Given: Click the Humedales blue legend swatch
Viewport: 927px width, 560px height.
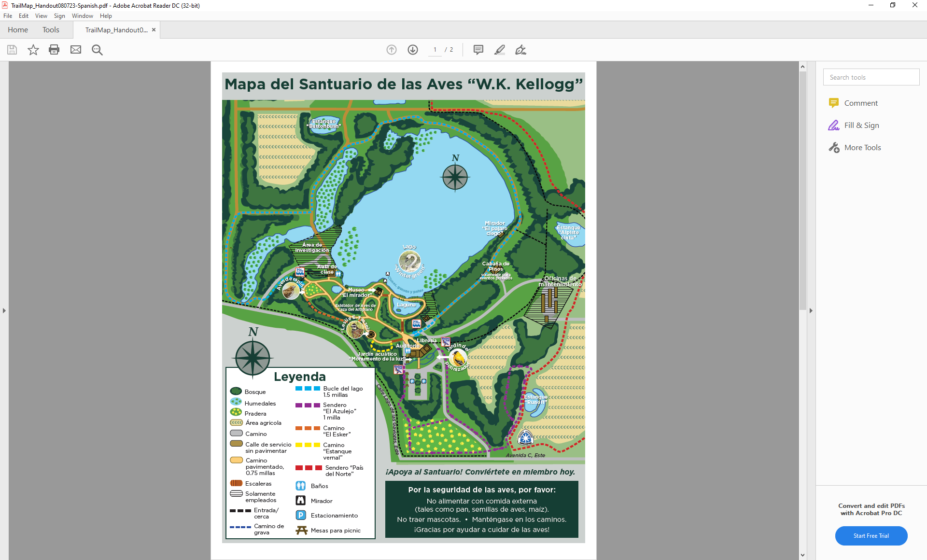Looking at the screenshot, I should point(236,402).
